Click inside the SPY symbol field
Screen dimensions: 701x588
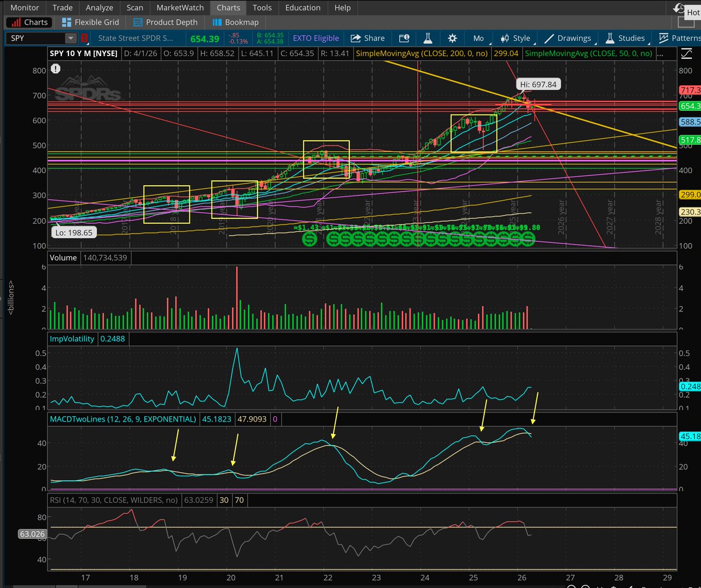[36, 39]
